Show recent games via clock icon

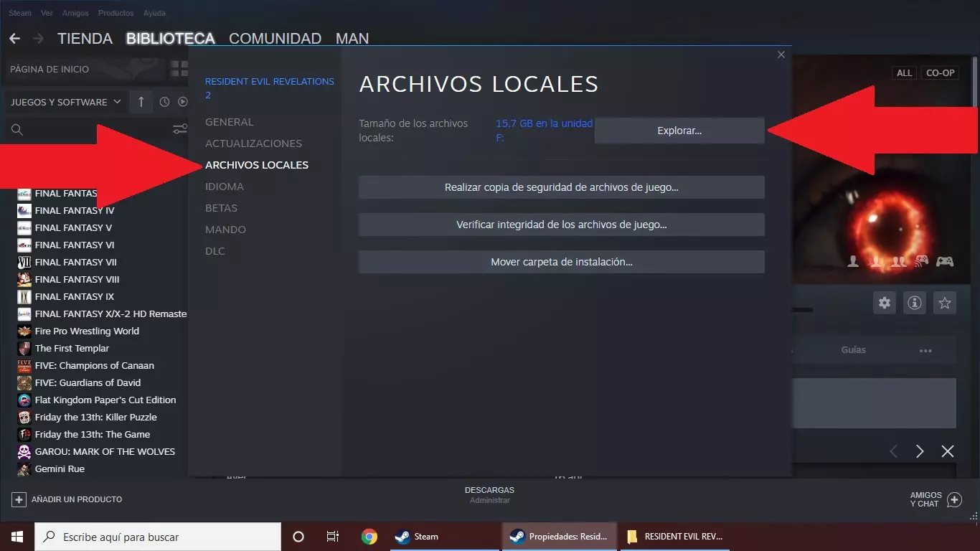[164, 102]
